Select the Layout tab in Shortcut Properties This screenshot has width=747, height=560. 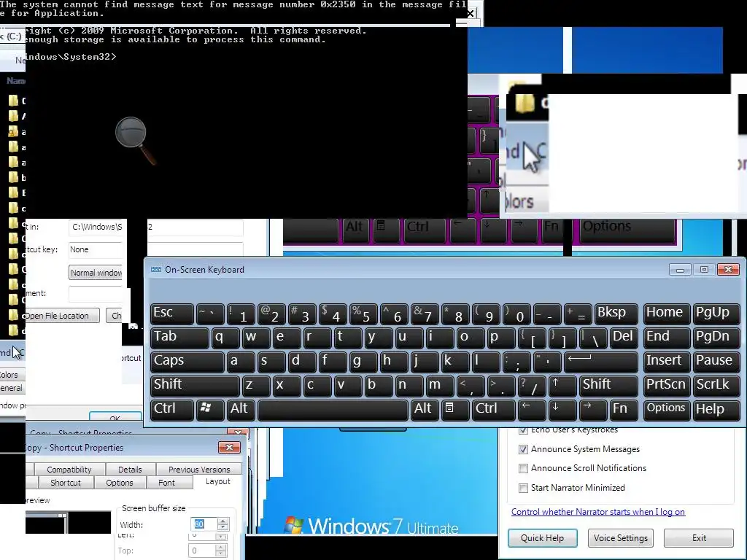217,481
